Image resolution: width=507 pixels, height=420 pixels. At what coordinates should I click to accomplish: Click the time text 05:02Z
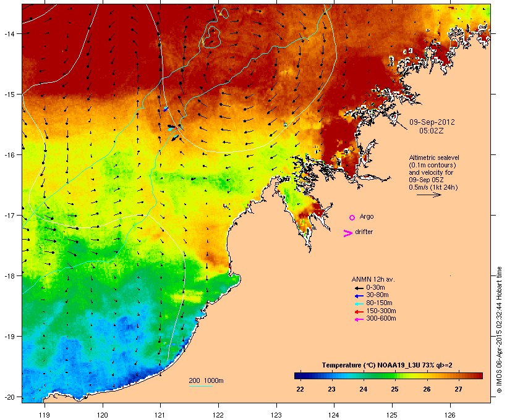click(432, 131)
